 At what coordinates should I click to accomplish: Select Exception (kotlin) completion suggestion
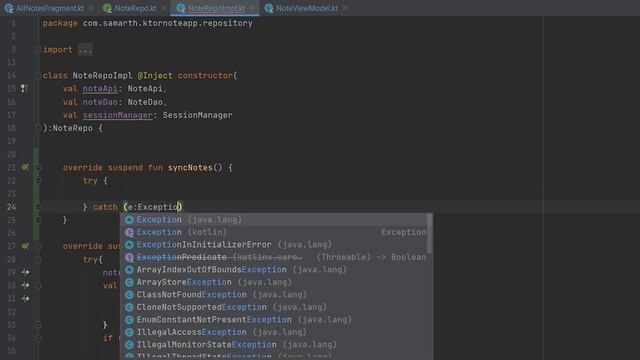click(274, 232)
